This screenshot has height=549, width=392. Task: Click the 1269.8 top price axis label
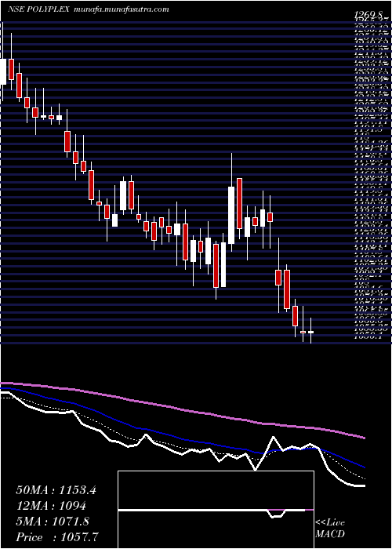(369, 15)
